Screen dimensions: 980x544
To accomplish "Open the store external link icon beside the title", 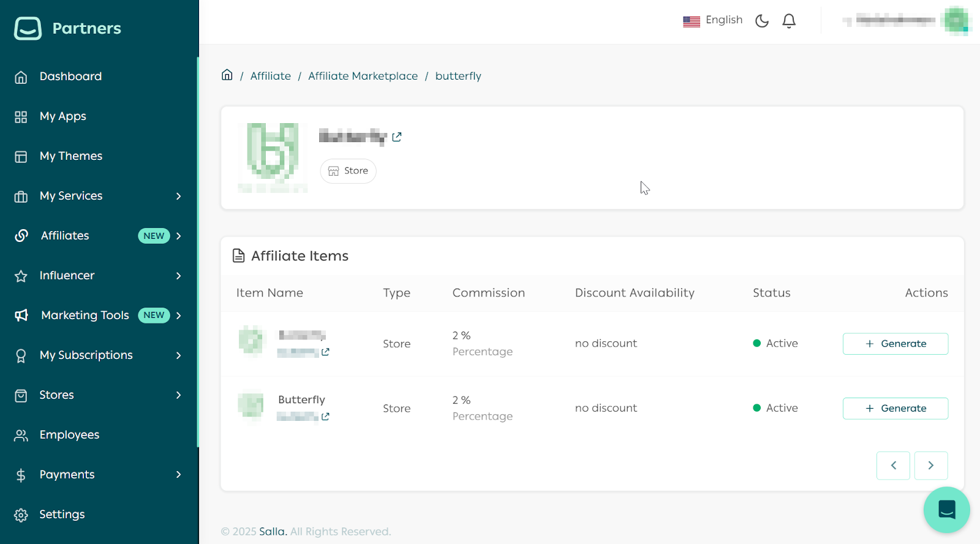I will [x=397, y=137].
